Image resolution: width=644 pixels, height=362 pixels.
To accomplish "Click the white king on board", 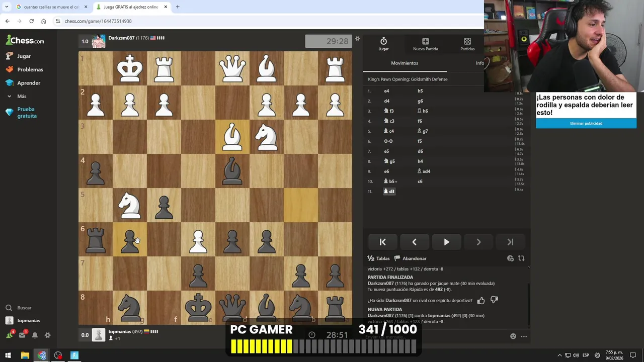I will (130, 68).
